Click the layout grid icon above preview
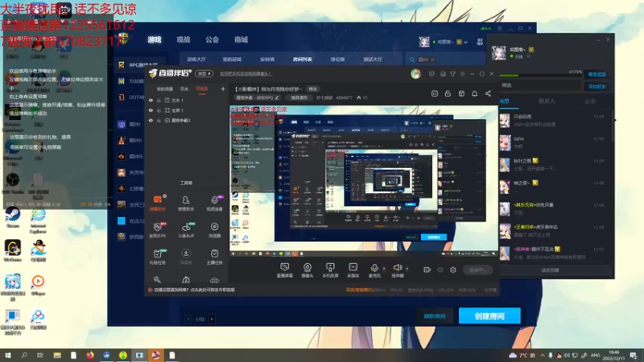The height and width of the screenshot is (362, 644). click(x=461, y=93)
